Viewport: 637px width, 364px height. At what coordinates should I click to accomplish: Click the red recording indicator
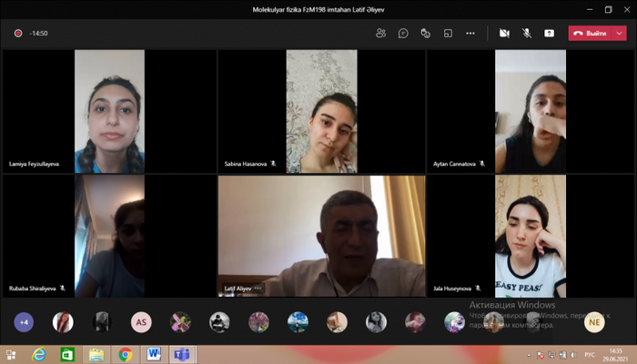click(x=17, y=33)
